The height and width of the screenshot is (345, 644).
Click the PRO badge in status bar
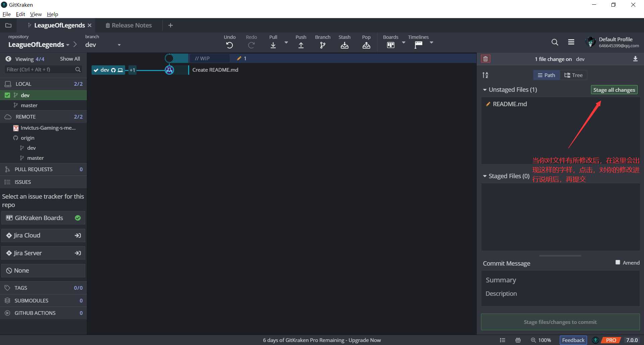pos(611,340)
